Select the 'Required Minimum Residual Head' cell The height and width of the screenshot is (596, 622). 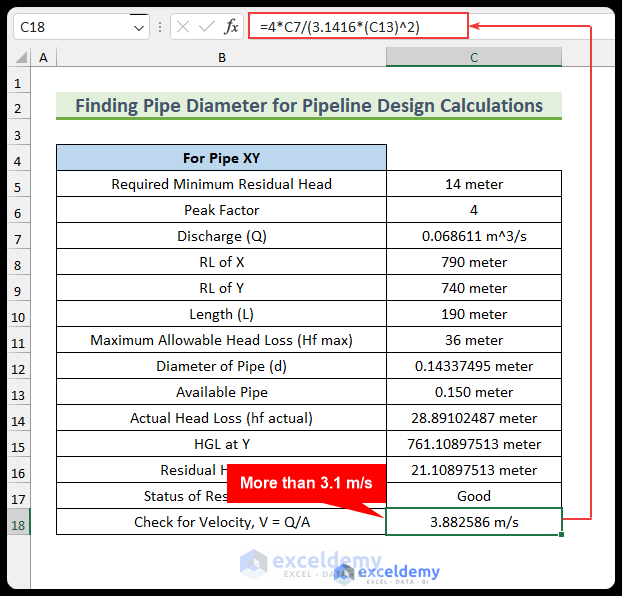click(221, 184)
